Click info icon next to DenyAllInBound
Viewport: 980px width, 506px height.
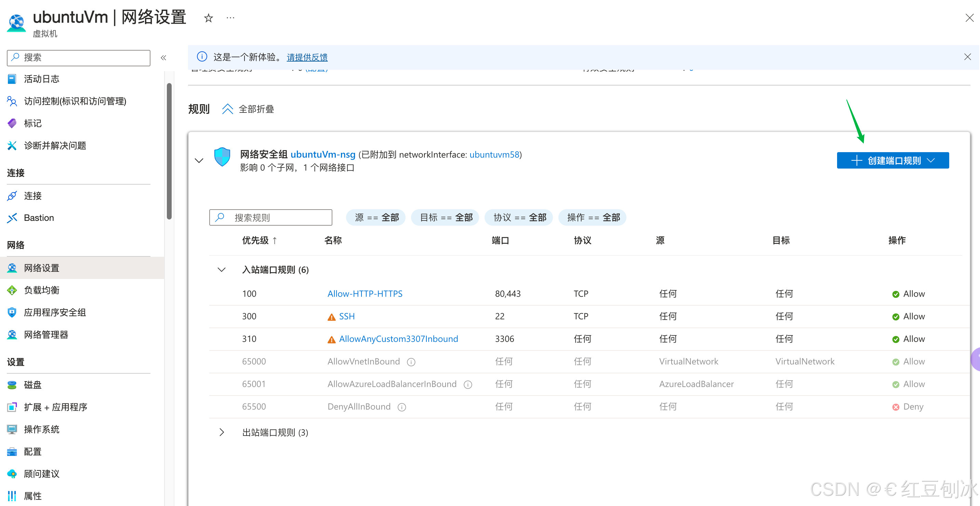click(x=402, y=407)
